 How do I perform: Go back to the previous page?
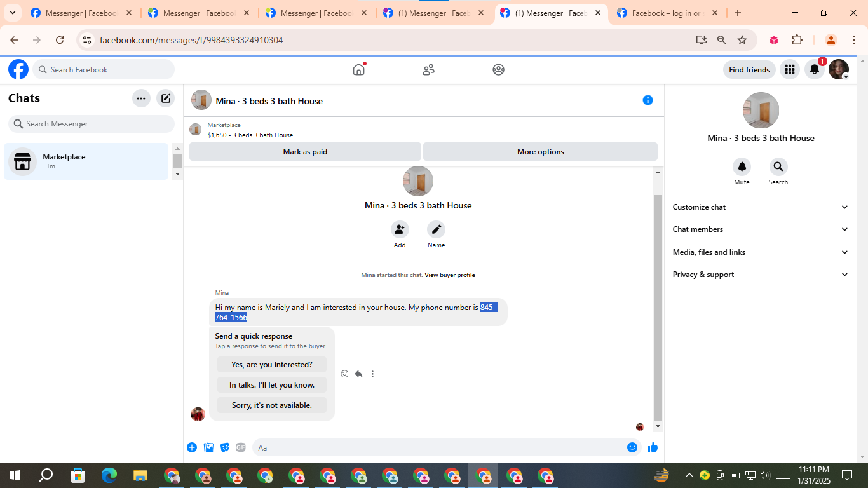point(14,40)
